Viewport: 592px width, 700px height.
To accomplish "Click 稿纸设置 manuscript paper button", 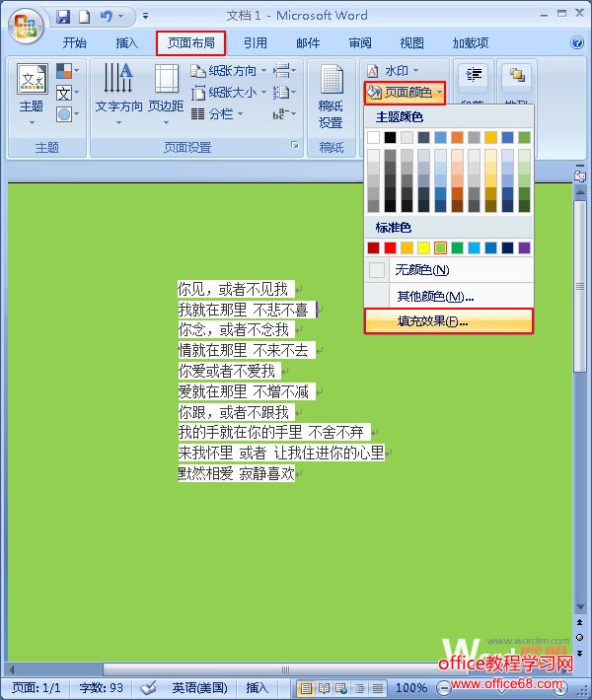I will pyautogui.click(x=331, y=97).
